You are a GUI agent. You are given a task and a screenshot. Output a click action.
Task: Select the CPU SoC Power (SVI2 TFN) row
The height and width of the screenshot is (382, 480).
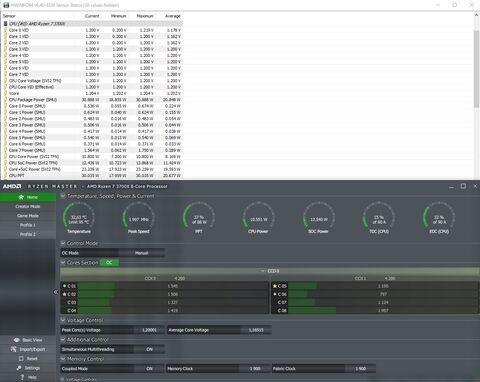(93, 163)
